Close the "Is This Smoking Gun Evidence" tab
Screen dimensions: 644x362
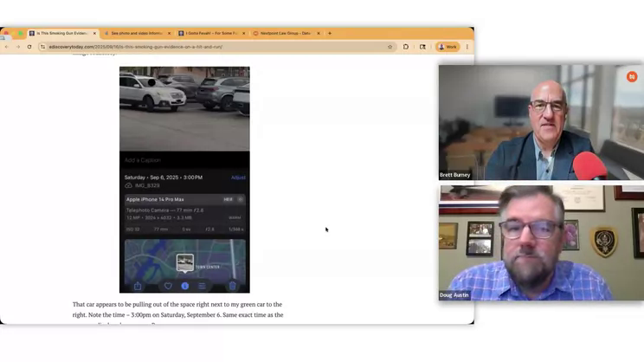pyautogui.click(x=95, y=34)
